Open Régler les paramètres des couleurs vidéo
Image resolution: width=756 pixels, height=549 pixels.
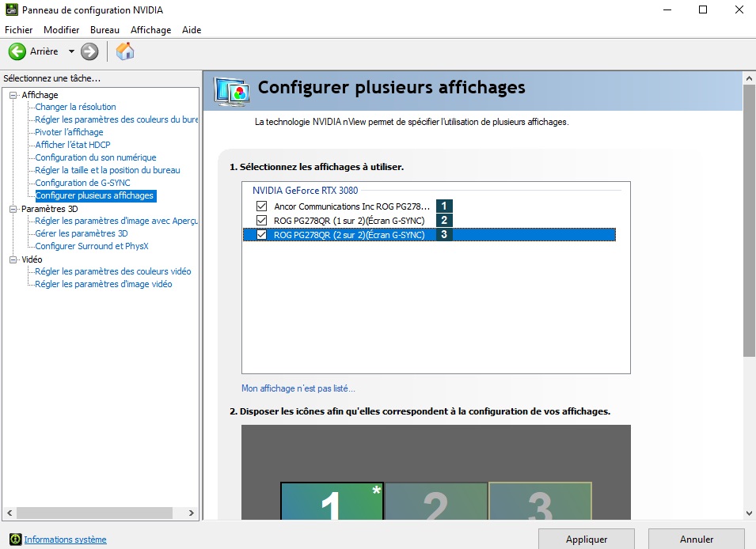(113, 271)
